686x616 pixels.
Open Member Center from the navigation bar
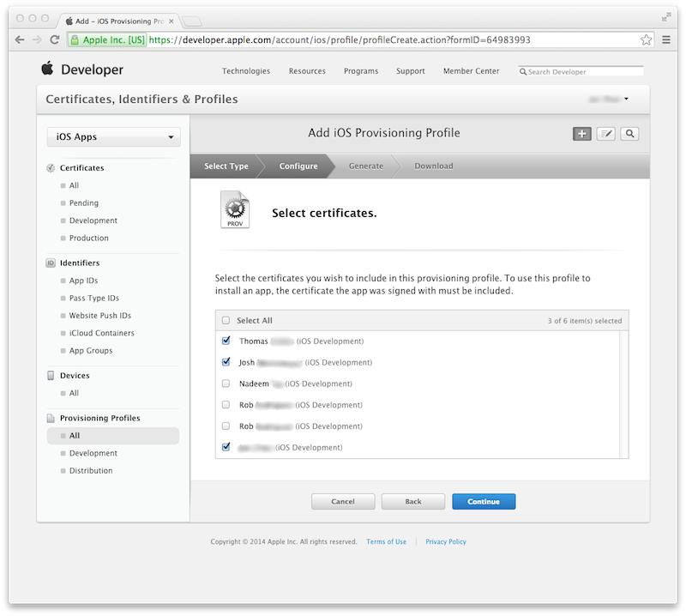pyautogui.click(x=470, y=71)
